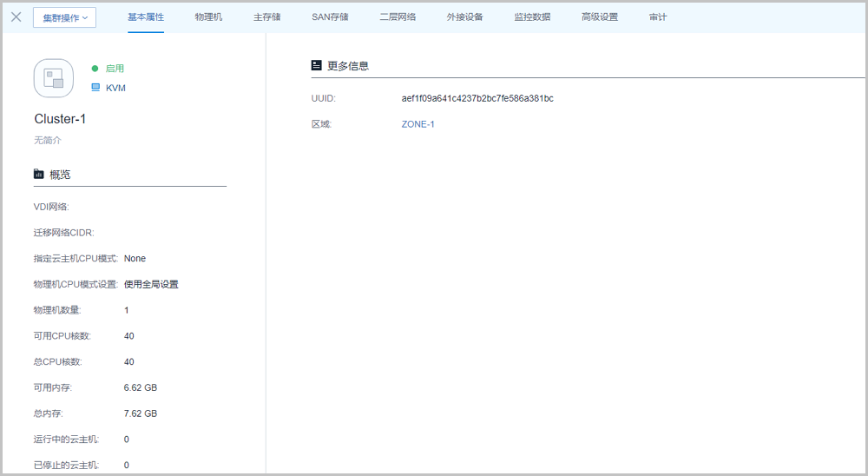Click the 更多信息 section icon
868x476 pixels.
click(317, 66)
